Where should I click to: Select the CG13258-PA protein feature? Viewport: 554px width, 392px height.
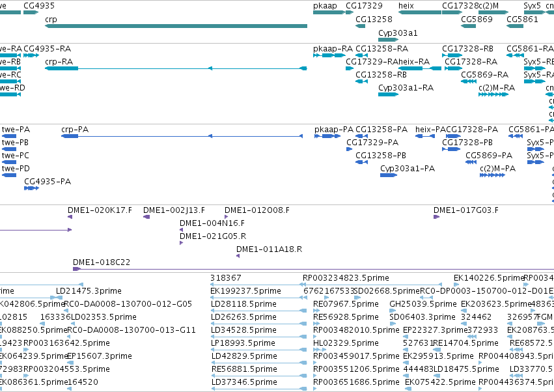361,136
